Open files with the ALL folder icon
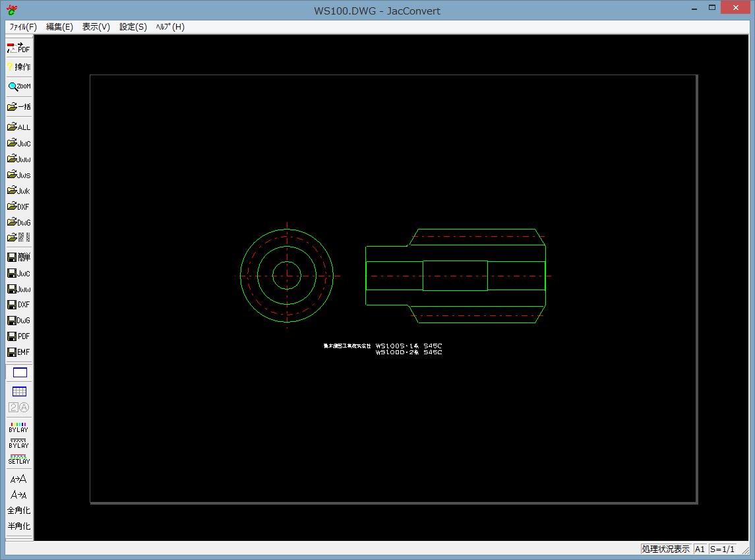755x560 pixels. pos(18,127)
